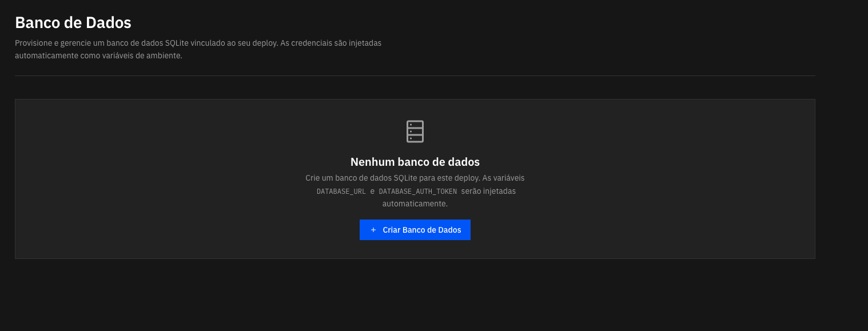Viewport: 868px width, 331px height.
Task: Click the "e" between the two variable names
Action: tap(372, 191)
